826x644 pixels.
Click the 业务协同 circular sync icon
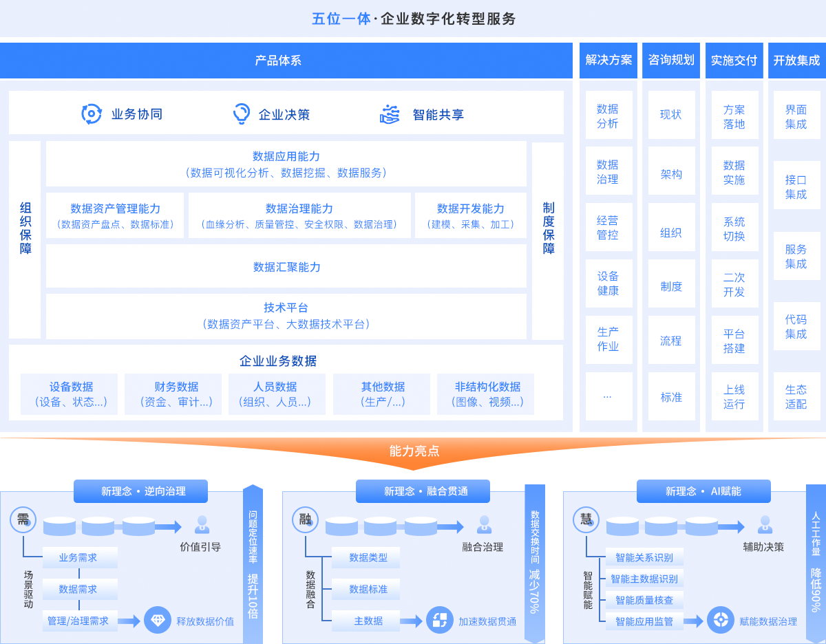click(x=92, y=114)
